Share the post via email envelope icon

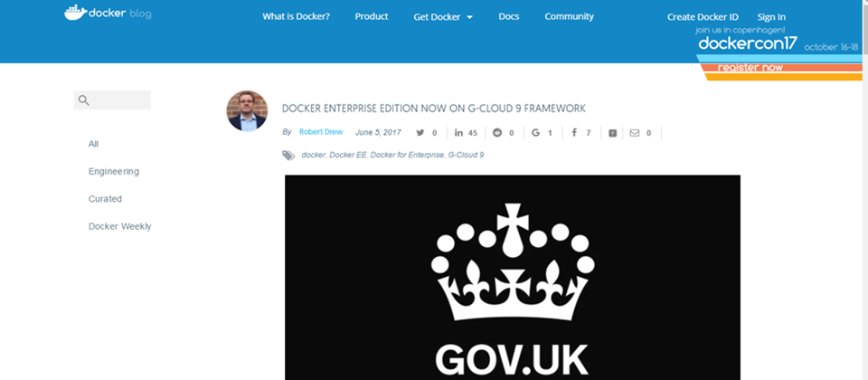tap(635, 133)
